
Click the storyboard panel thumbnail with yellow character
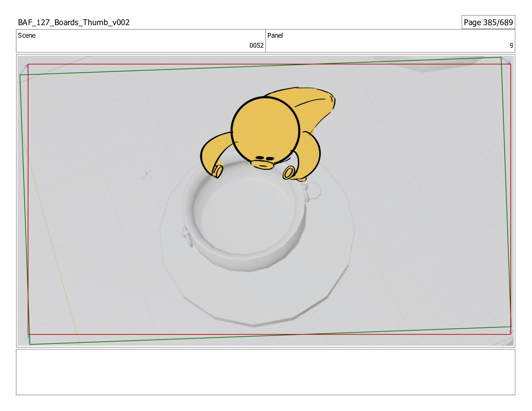pos(265,201)
